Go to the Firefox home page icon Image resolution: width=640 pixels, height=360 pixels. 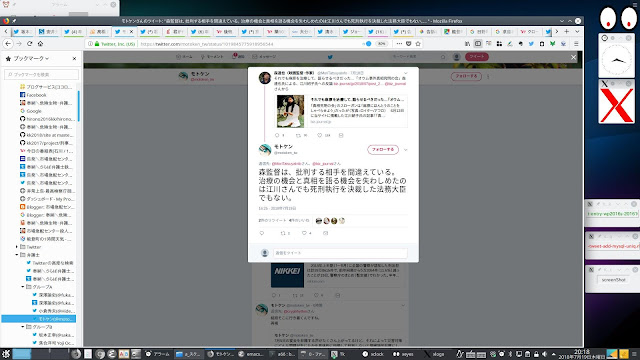pos(40,44)
